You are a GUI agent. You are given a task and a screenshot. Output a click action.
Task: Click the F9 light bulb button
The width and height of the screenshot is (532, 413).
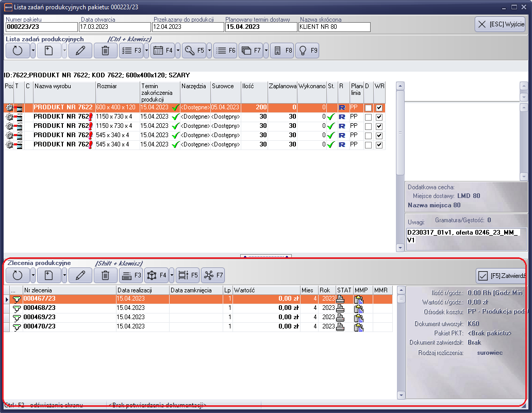click(308, 51)
